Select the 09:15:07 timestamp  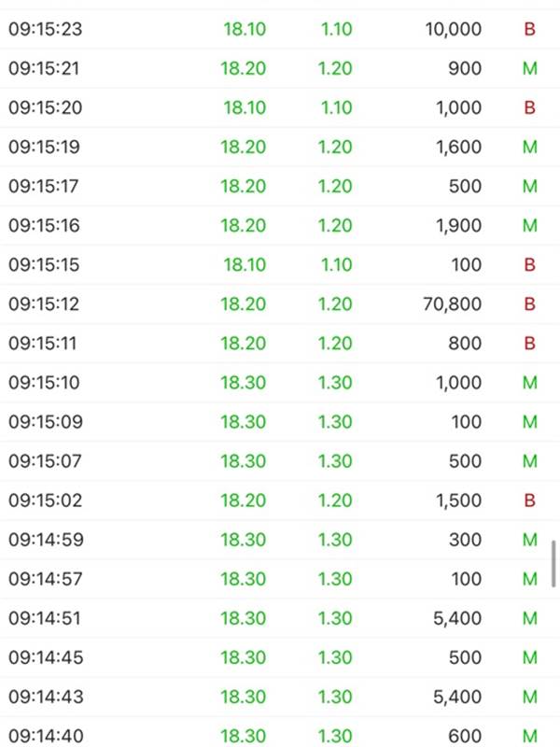[45, 461]
